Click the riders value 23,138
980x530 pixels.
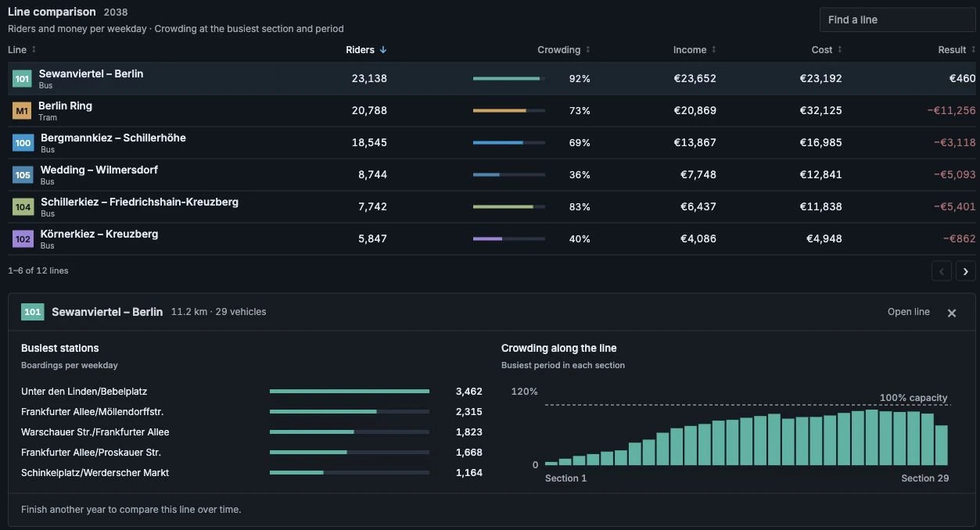[x=369, y=78]
